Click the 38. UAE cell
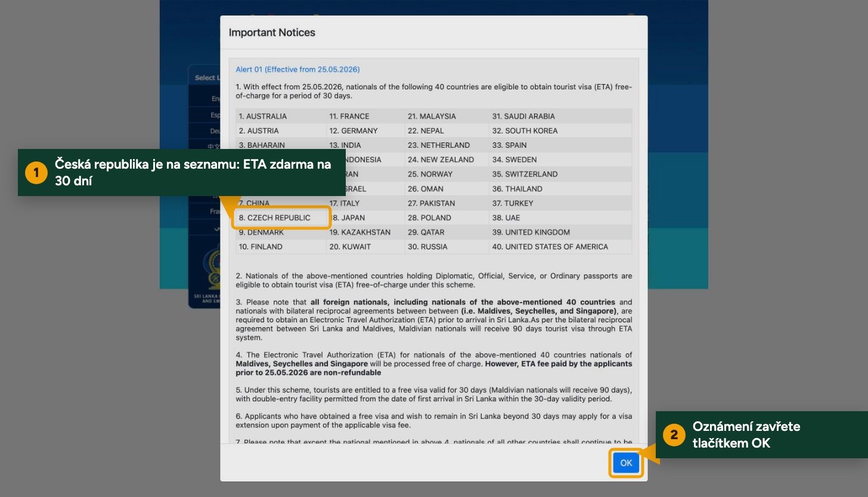868x497 pixels. click(x=560, y=218)
